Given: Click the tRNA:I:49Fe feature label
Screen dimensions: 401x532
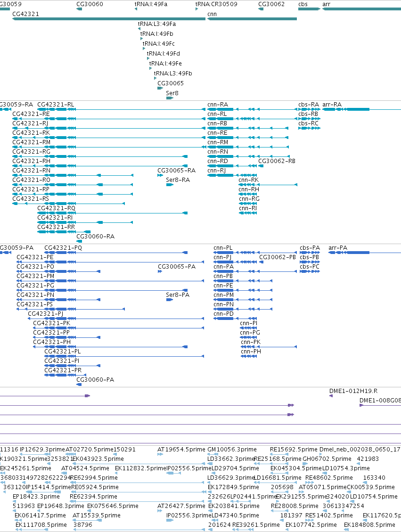Looking at the screenshot, I should (x=165, y=63).
